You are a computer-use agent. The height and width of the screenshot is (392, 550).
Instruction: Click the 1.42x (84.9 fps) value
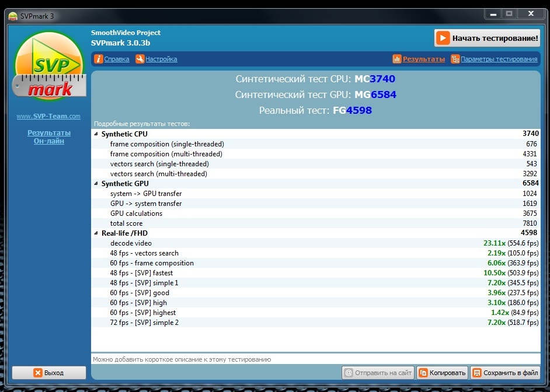[514, 313]
